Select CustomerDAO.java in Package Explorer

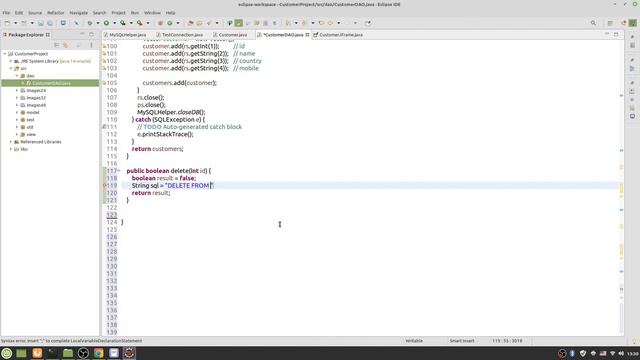click(51, 83)
